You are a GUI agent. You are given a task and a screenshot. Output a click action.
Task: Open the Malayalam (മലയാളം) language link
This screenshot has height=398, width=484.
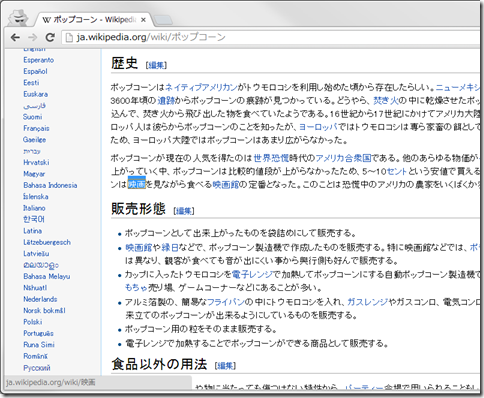tap(41, 265)
